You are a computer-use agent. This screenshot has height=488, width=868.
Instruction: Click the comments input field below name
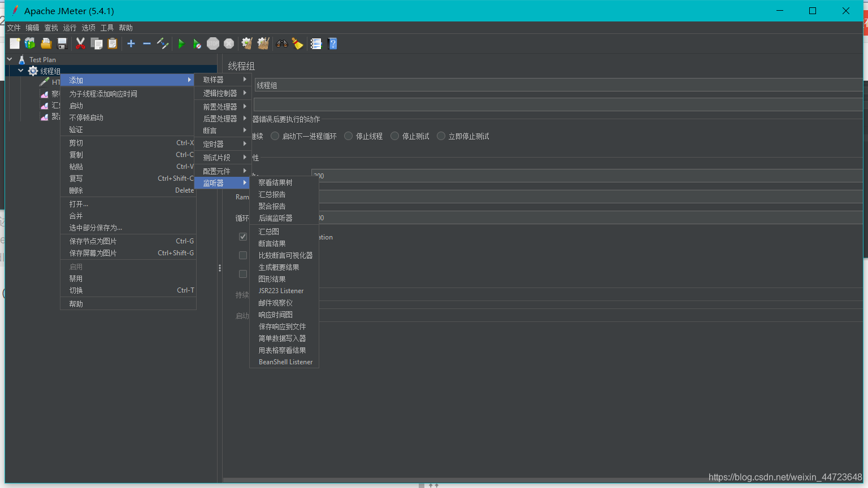[558, 104]
